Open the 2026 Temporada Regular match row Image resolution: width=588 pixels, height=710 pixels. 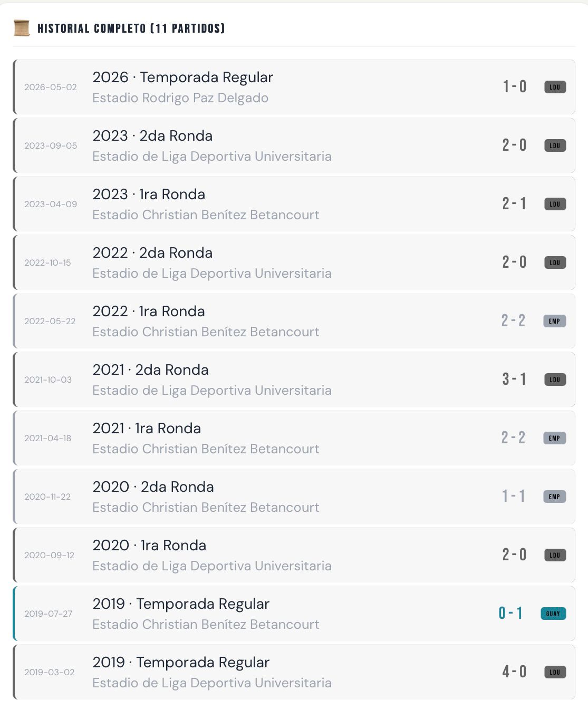[x=294, y=87]
